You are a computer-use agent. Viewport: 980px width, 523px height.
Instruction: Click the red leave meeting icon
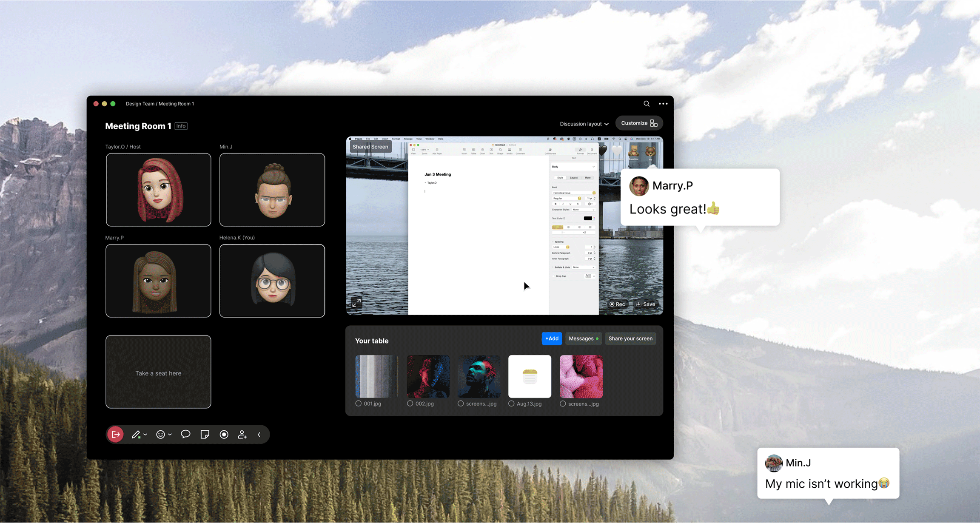pos(115,435)
